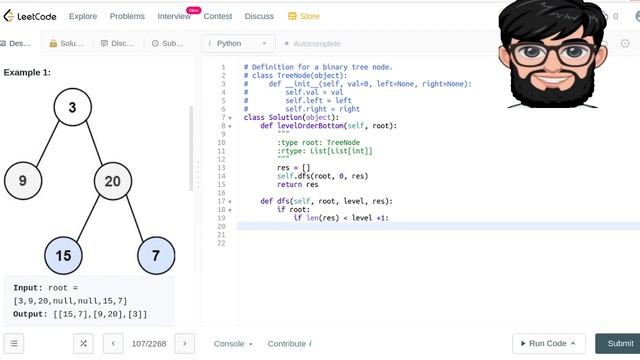Open the Contest menu item

pyautogui.click(x=218, y=16)
